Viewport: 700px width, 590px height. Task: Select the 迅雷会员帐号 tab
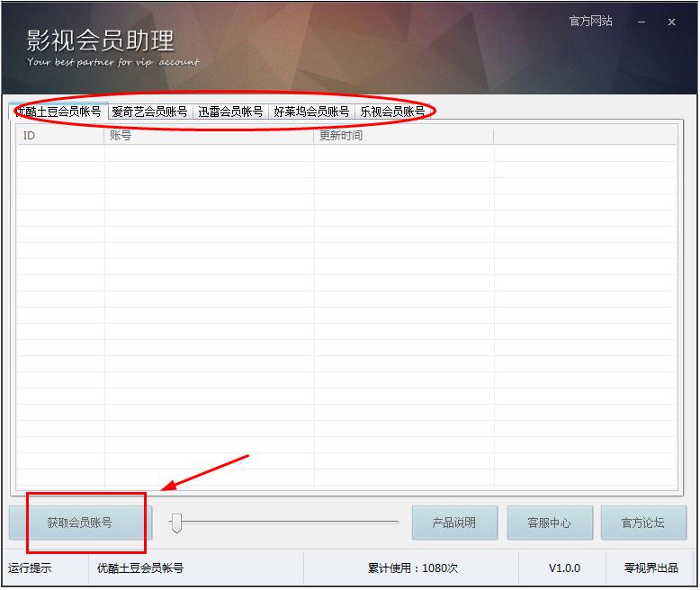pos(230,112)
